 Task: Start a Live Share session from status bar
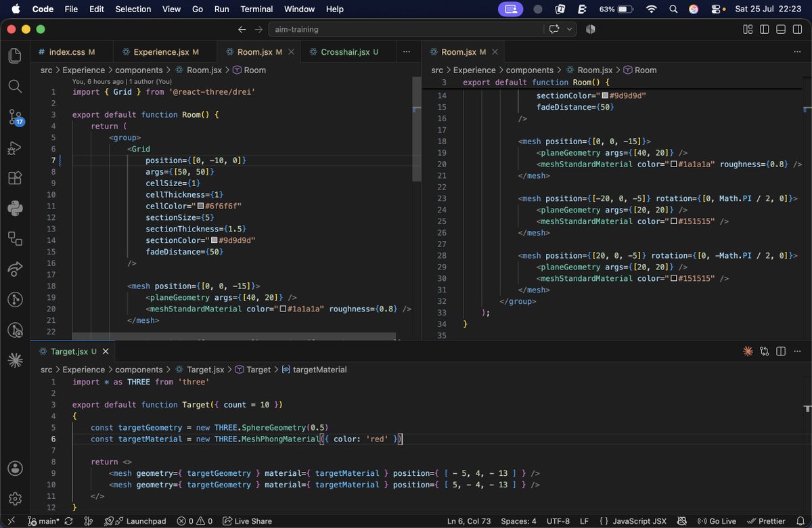point(247,521)
